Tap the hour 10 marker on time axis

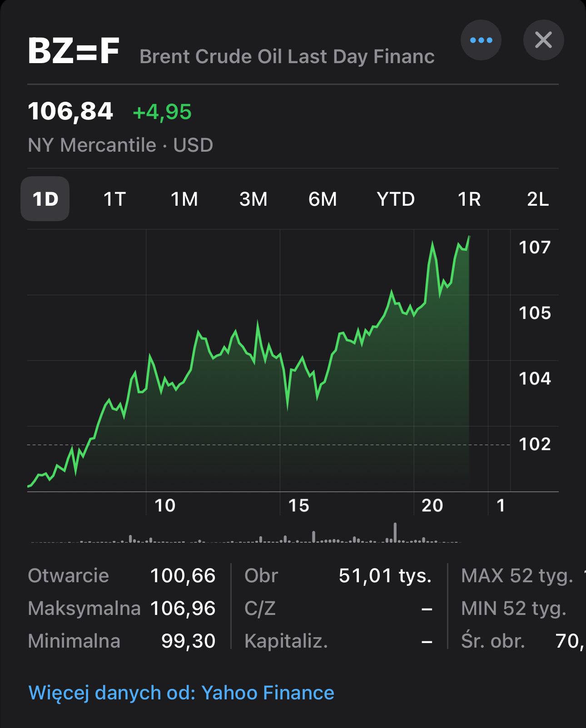pos(164,505)
